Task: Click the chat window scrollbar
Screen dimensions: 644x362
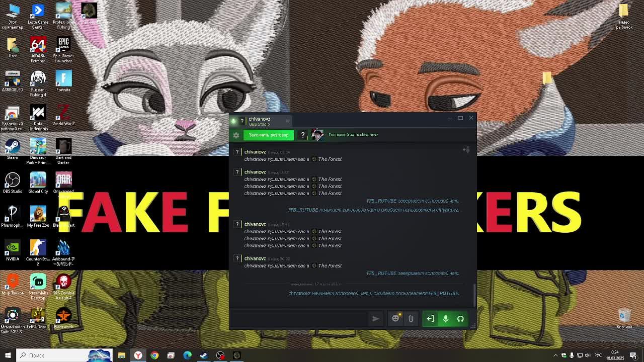Action: pos(474,295)
